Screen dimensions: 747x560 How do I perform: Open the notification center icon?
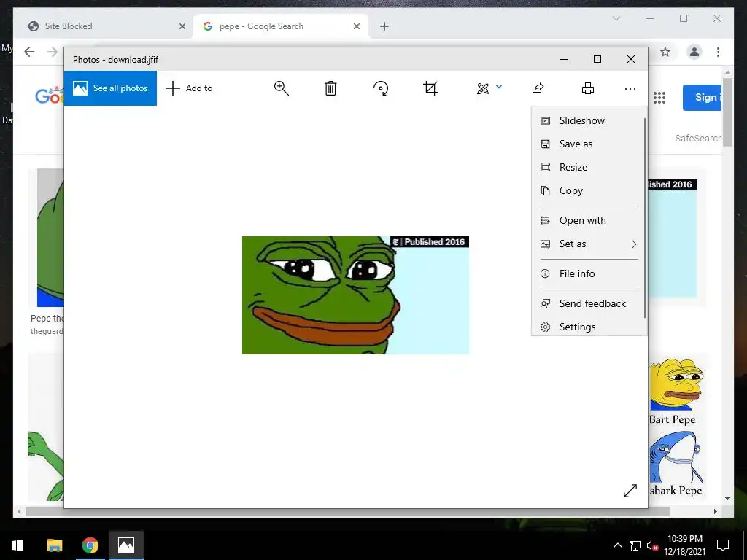(723, 545)
